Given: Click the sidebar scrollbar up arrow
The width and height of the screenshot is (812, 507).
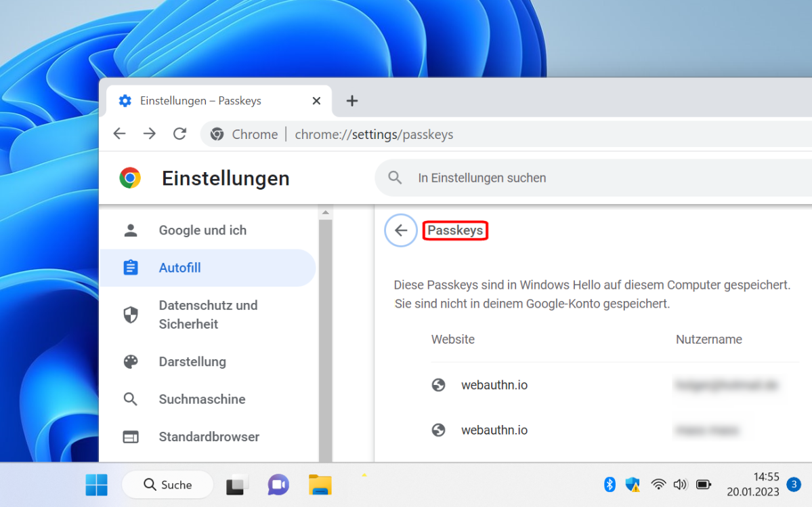Looking at the screenshot, I should (x=325, y=213).
